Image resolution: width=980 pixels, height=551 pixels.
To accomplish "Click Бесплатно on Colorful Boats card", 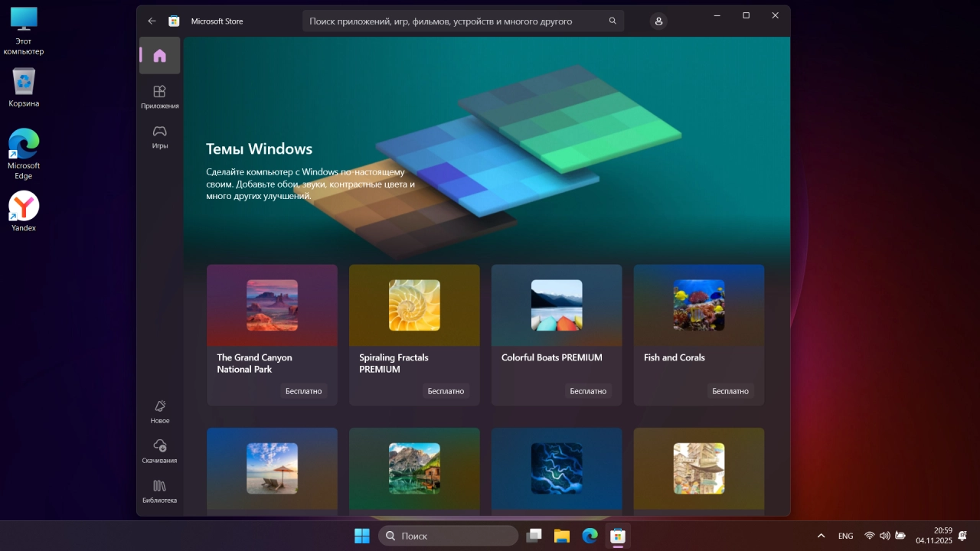I will tap(589, 391).
